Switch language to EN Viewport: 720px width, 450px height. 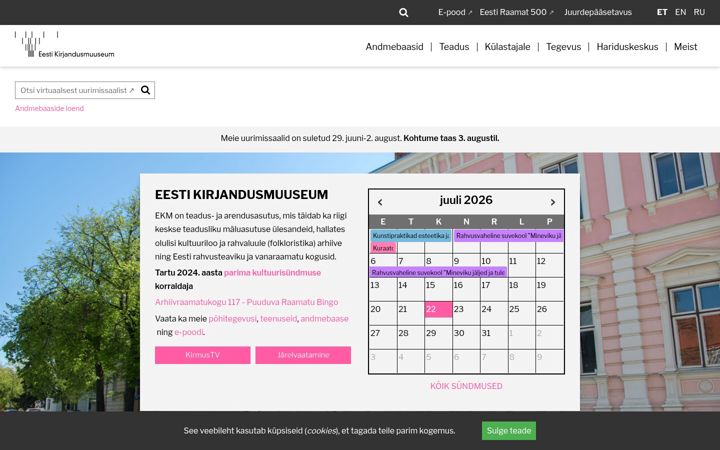[681, 12]
